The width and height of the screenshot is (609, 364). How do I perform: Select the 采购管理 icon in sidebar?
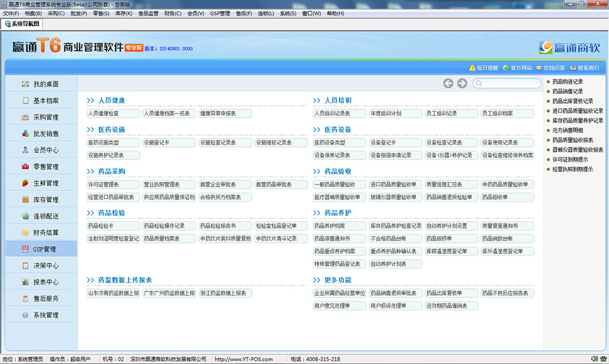pos(26,117)
